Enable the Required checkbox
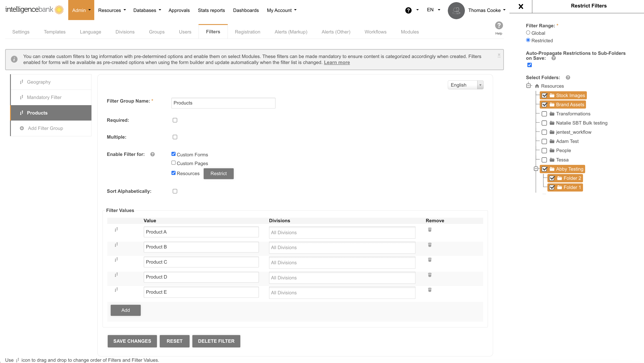 coord(175,120)
